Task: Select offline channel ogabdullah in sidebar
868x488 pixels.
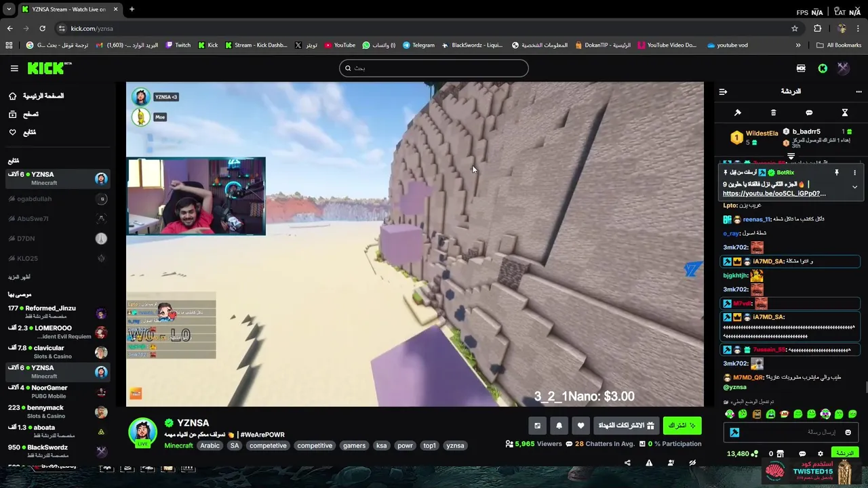Action: click(58, 199)
